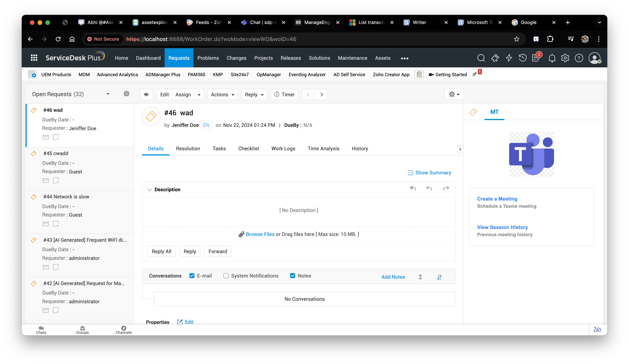Enable System Notifications checkbox
The width and height of the screenshot is (629, 364).
[x=226, y=275]
